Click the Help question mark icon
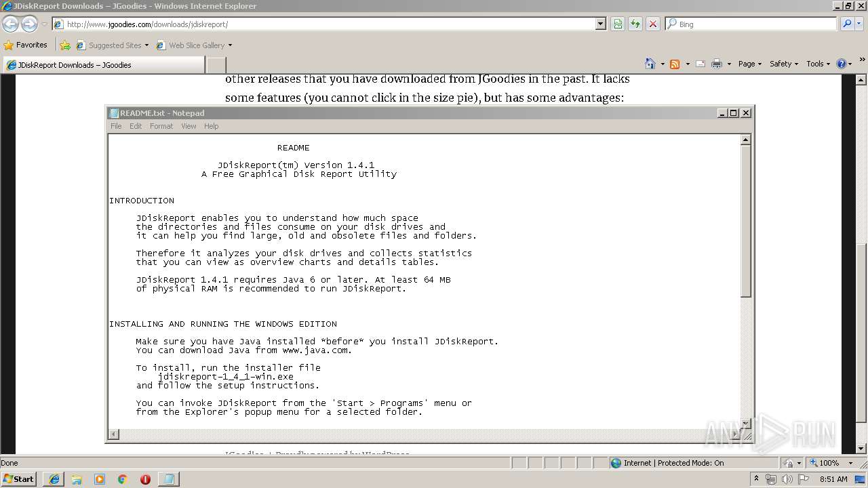The image size is (868, 488). pyautogui.click(x=842, y=64)
